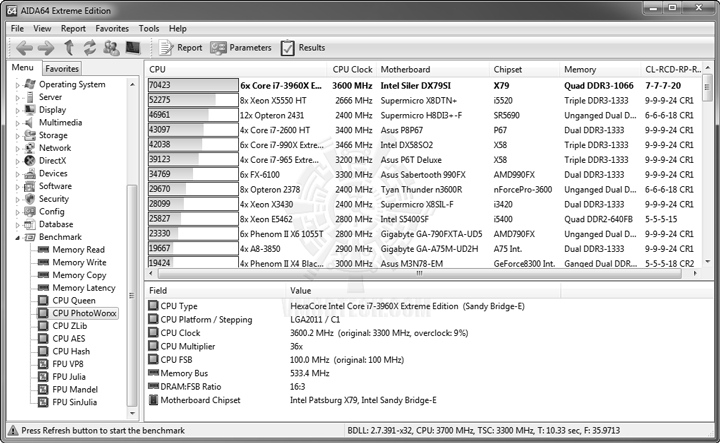
Task: Click the Back arrow toolbar icon
Action: pos(24,48)
